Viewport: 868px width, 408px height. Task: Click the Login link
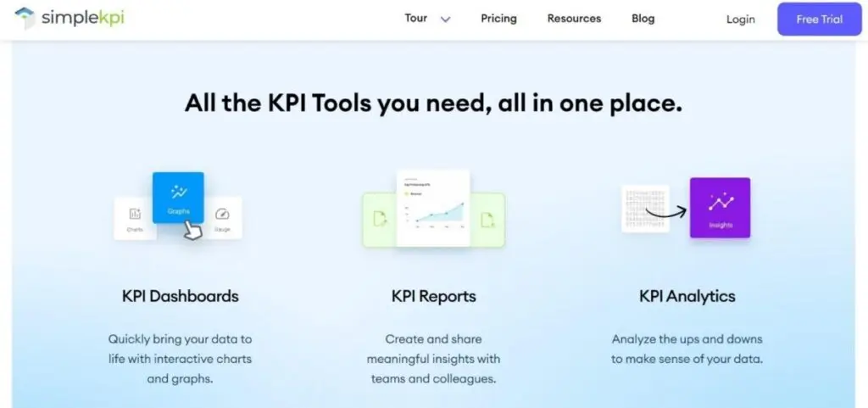(740, 19)
